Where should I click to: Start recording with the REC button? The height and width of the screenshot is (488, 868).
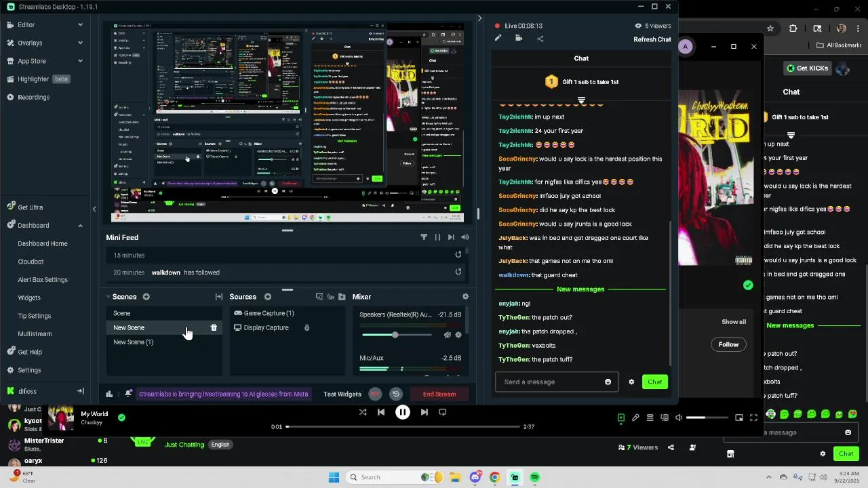375,394
